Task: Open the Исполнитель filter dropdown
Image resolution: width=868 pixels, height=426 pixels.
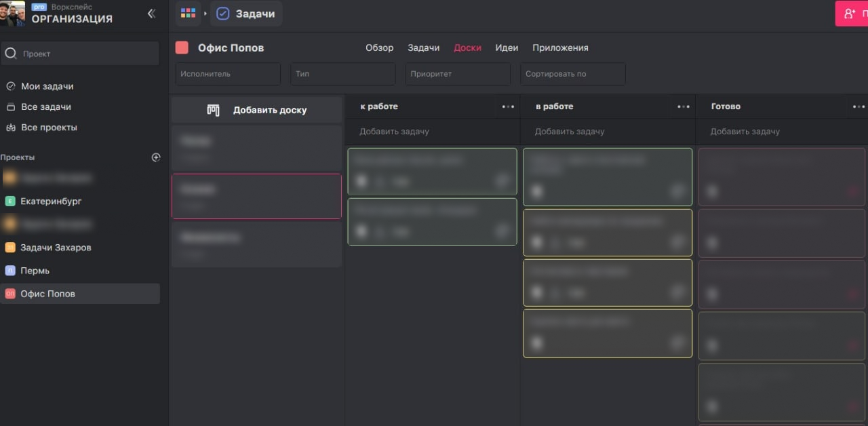Action: tap(228, 74)
